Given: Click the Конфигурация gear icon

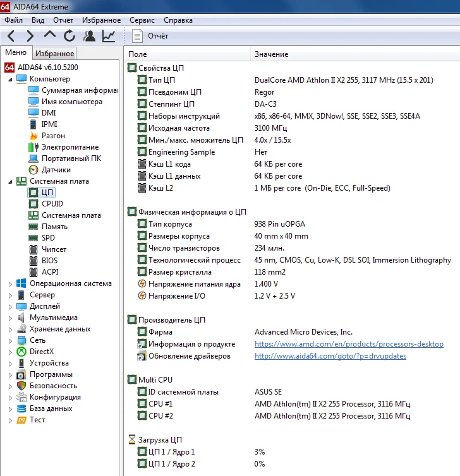Looking at the screenshot, I should [x=21, y=397].
